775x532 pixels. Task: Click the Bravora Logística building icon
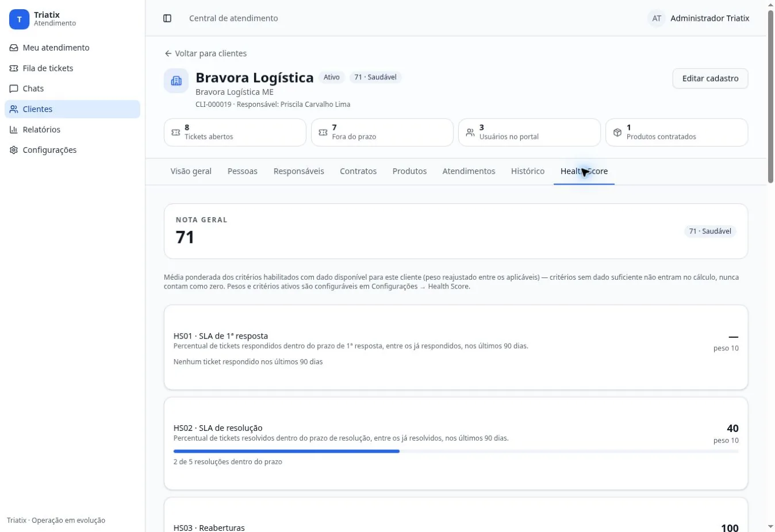[177, 81]
